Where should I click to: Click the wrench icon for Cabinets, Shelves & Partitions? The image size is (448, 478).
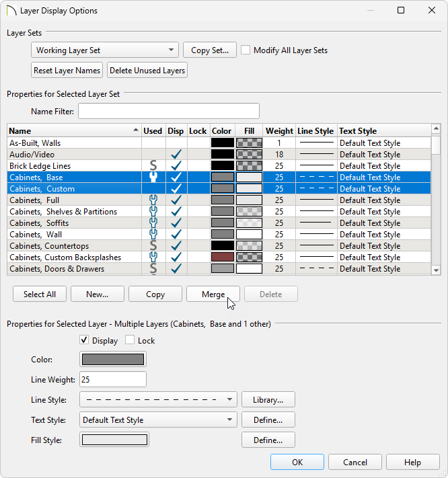[153, 212]
